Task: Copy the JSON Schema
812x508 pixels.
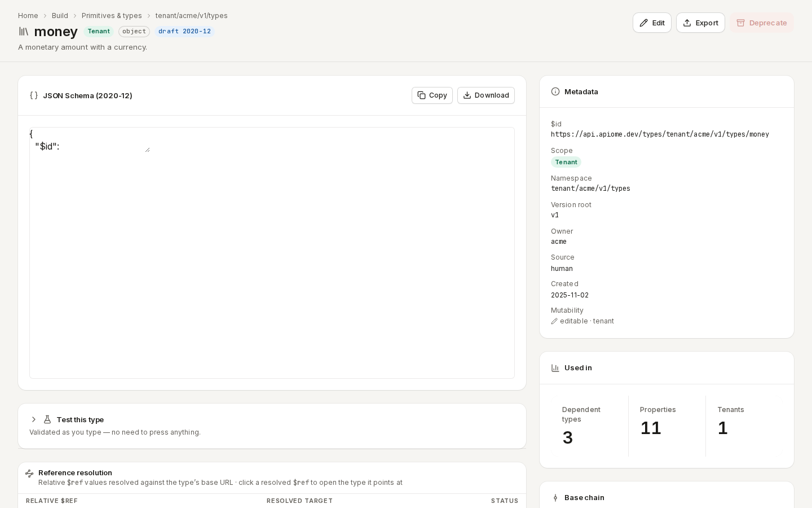Action: point(432,95)
